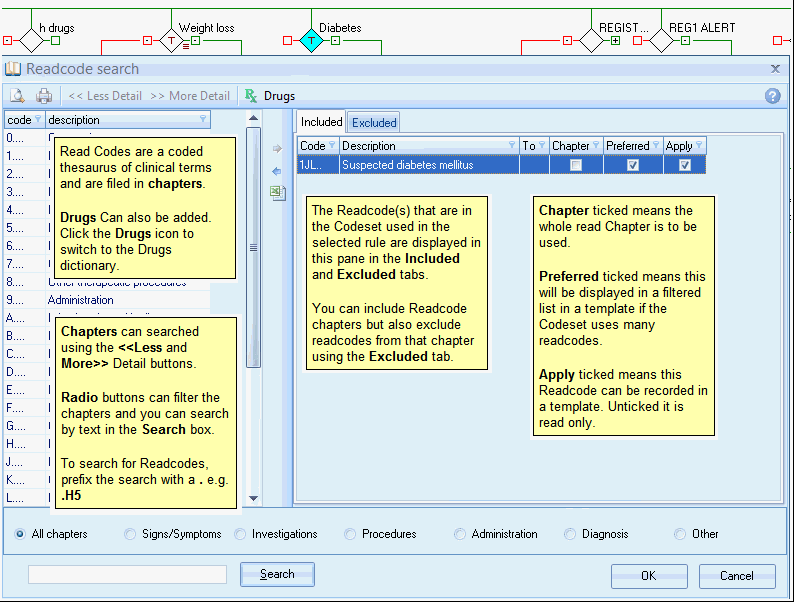Click the Cancel button

click(x=736, y=575)
